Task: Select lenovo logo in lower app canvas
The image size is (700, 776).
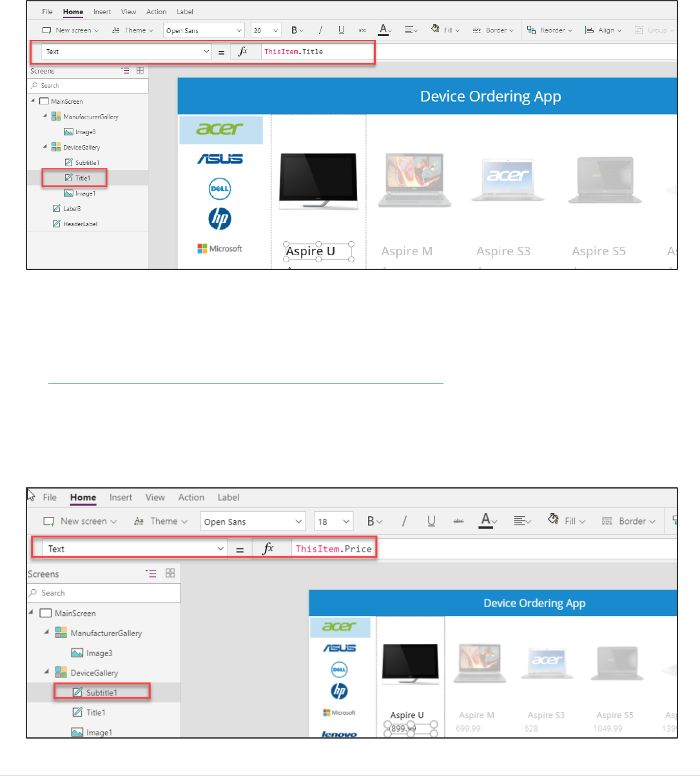Action: (x=339, y=734)
